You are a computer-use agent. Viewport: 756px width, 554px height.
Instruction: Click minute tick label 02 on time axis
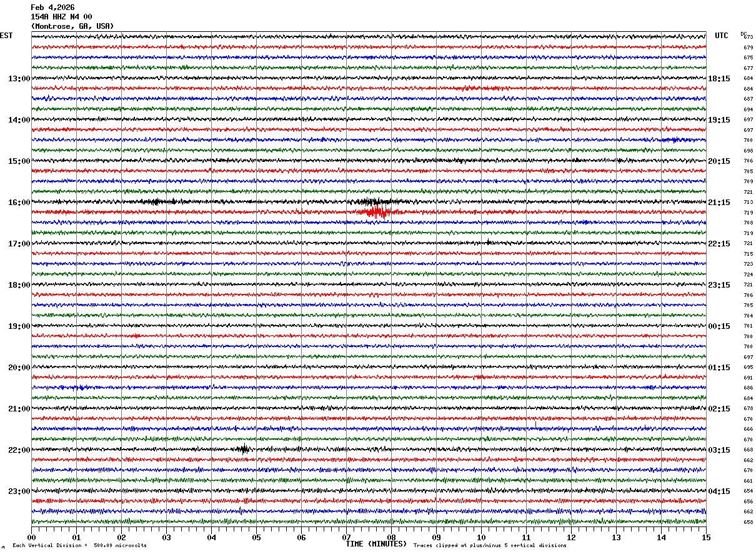click(x=121, y=537)
